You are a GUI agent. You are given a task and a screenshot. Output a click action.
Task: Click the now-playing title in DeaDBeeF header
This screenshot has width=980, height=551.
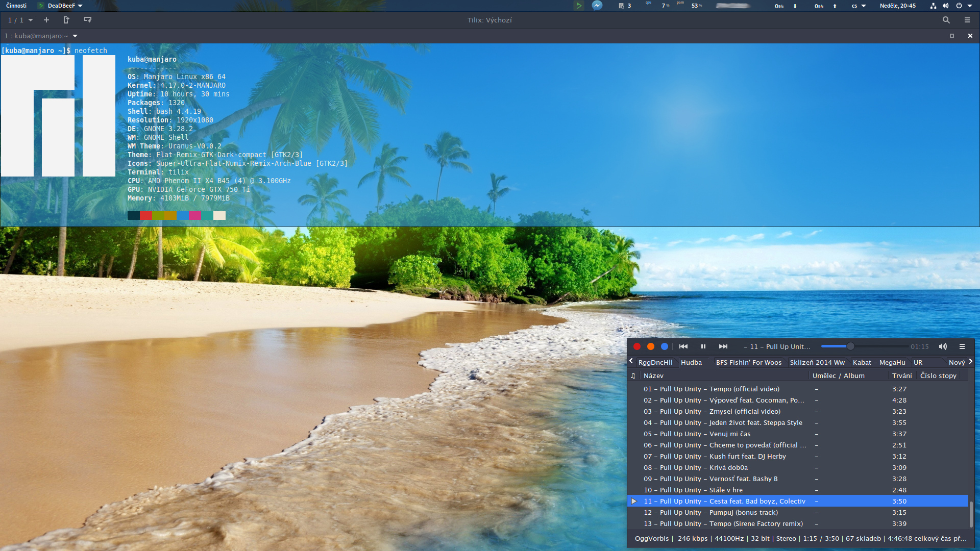(x=777, y=346)
